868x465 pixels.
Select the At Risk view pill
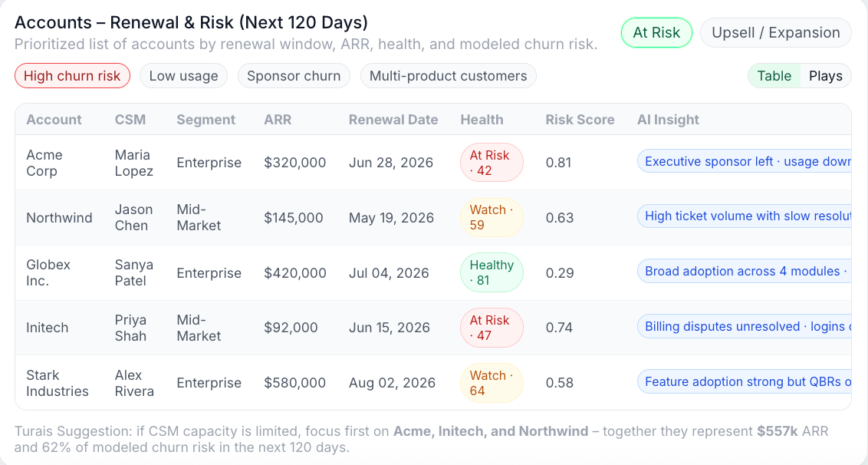(x=656, y=33)
